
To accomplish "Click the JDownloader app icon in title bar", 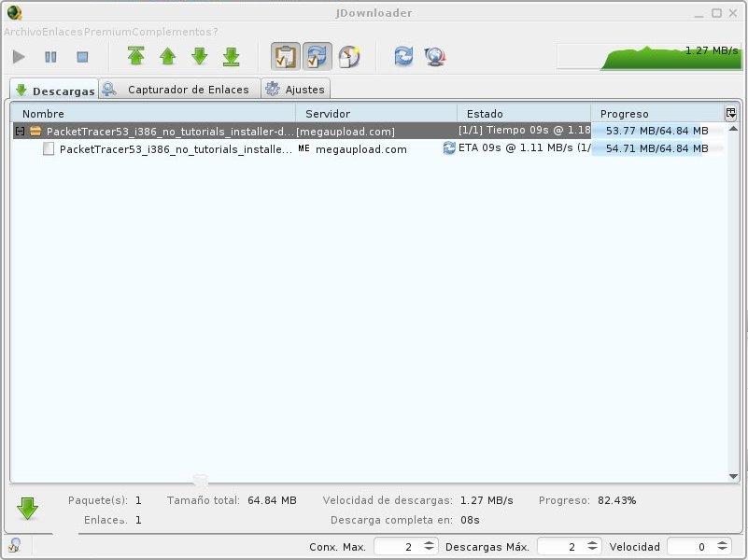I will 14,12.
